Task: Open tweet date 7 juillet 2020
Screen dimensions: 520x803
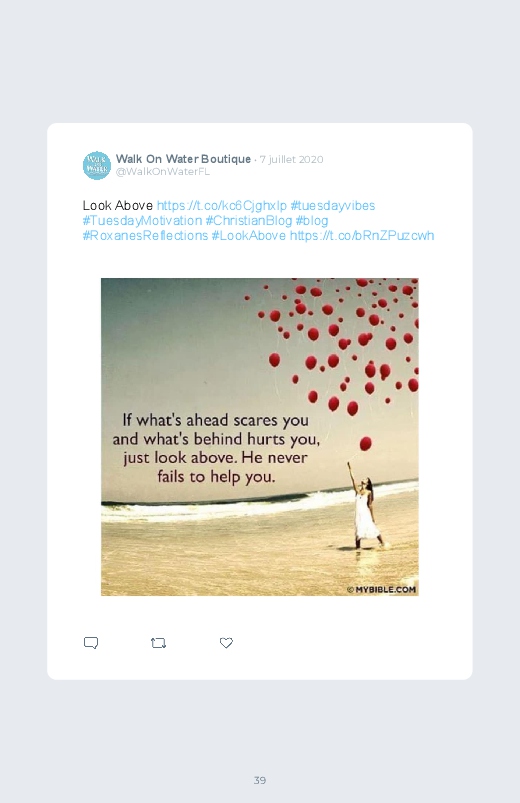Action: click(292, 159)
